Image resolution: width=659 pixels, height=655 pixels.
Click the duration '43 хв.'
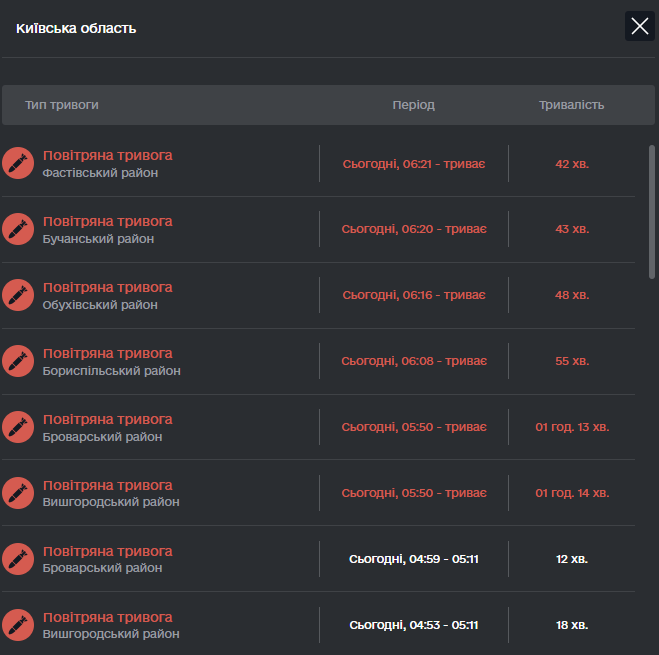pyautogui.click(x=572, y=229)
